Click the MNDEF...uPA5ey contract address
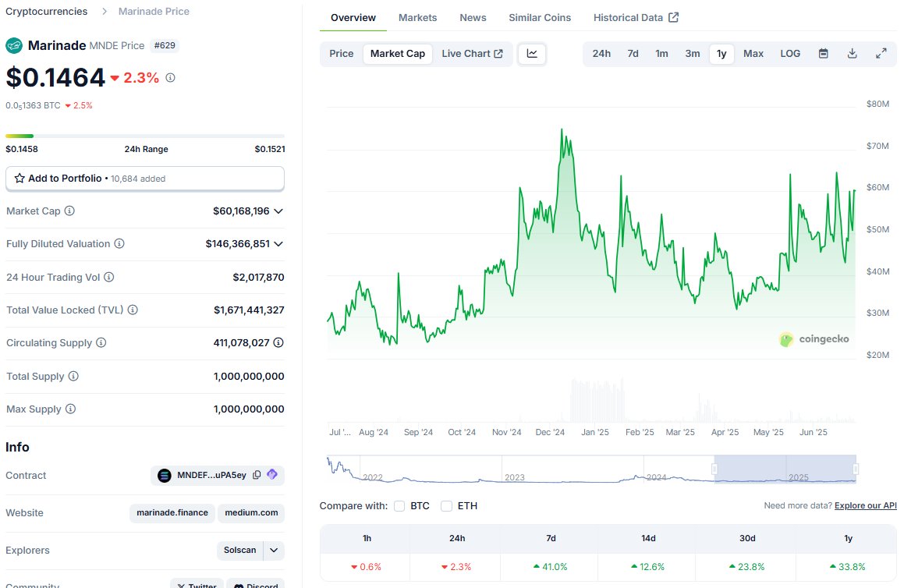The width and height of the screenshot is (904, 588). click(211, 476)
